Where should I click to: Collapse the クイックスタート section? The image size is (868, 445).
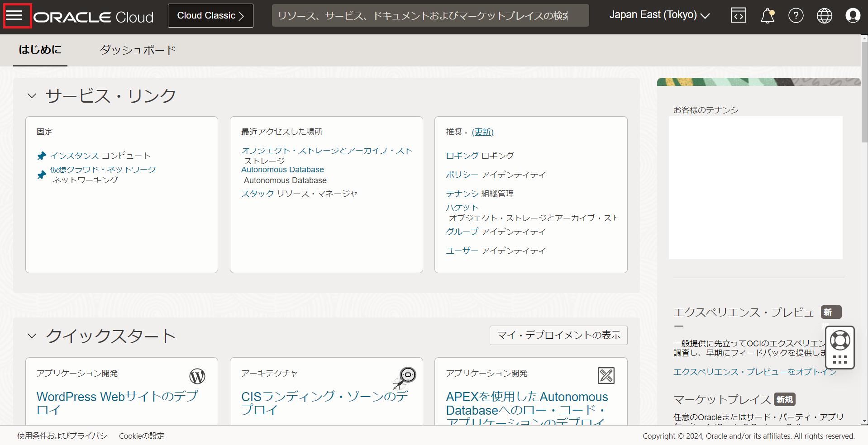31,336
